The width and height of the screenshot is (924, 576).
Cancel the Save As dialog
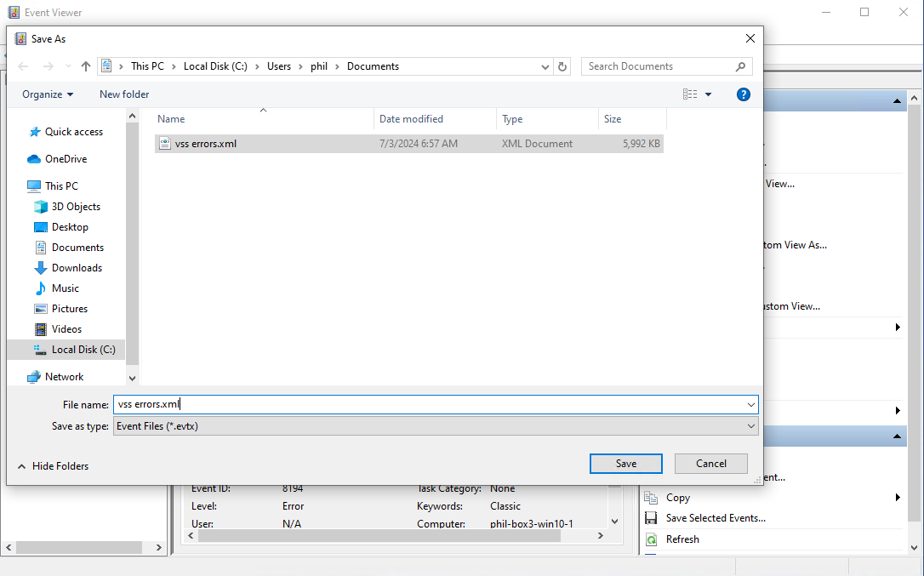(710, 464)
